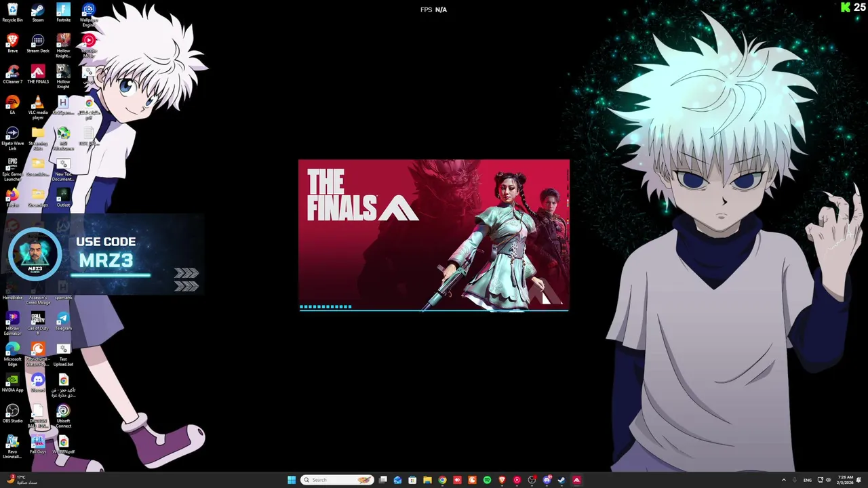Select the Fall Guys desktop icon

[38, 445]
